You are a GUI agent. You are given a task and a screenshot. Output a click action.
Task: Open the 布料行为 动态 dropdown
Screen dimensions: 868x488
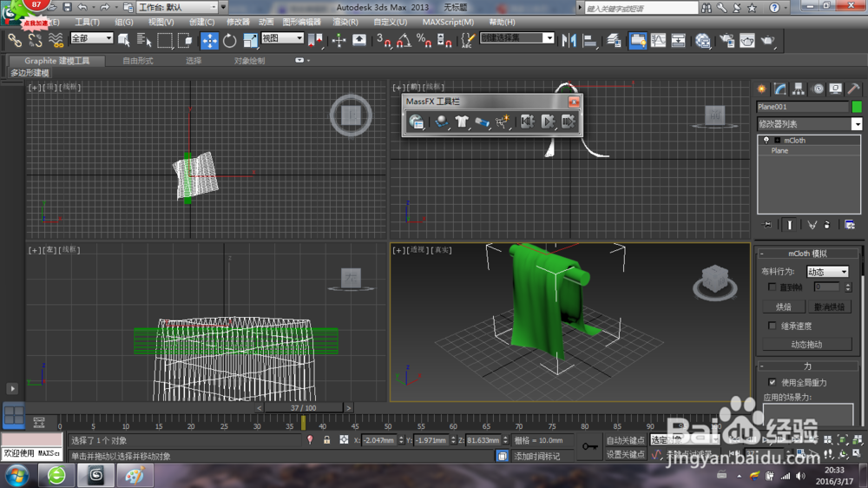click(827, 272)
